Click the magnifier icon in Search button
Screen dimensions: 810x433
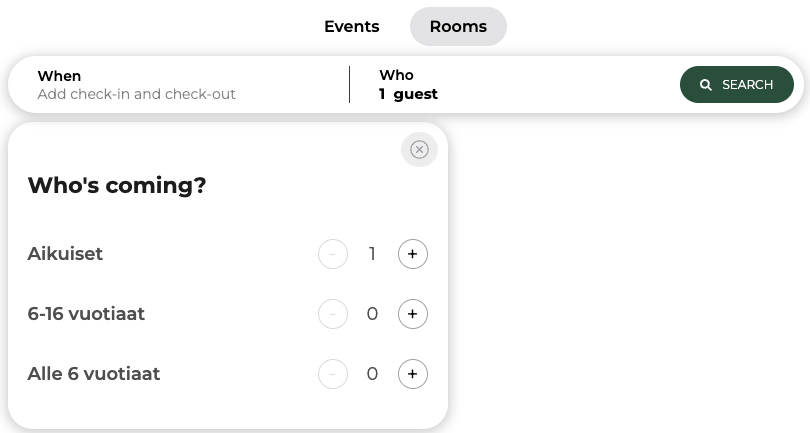tap(706, 85)
